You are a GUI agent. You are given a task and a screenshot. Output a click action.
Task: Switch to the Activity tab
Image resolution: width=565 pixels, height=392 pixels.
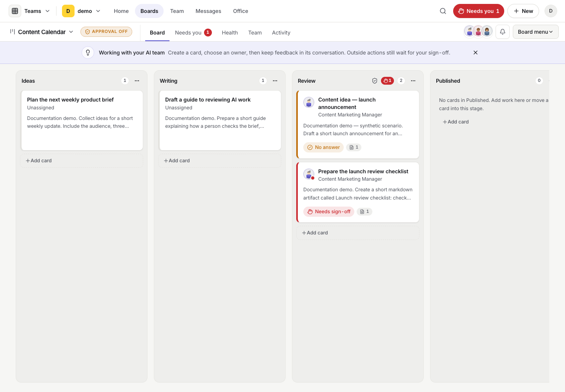(281, 33)
